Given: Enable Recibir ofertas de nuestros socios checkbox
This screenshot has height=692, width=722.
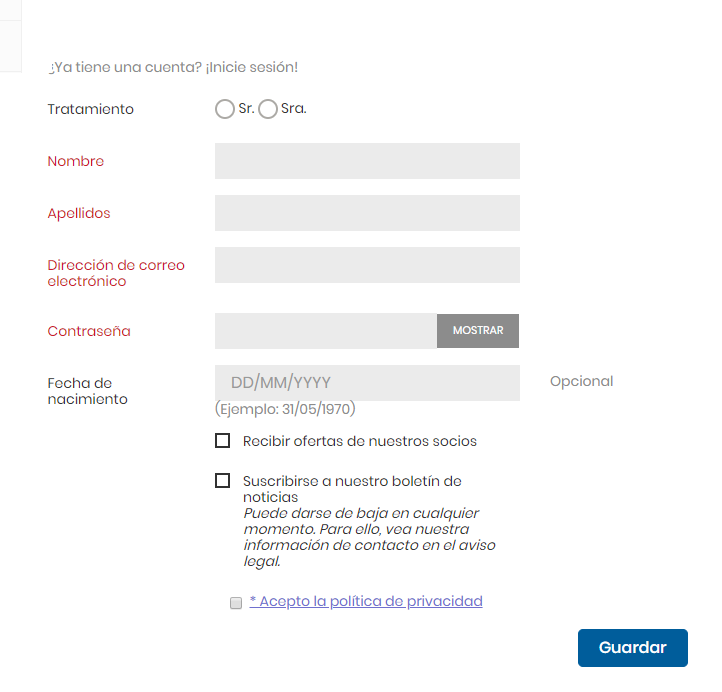Looking at the screenshot, I should [x=222, y=441].
